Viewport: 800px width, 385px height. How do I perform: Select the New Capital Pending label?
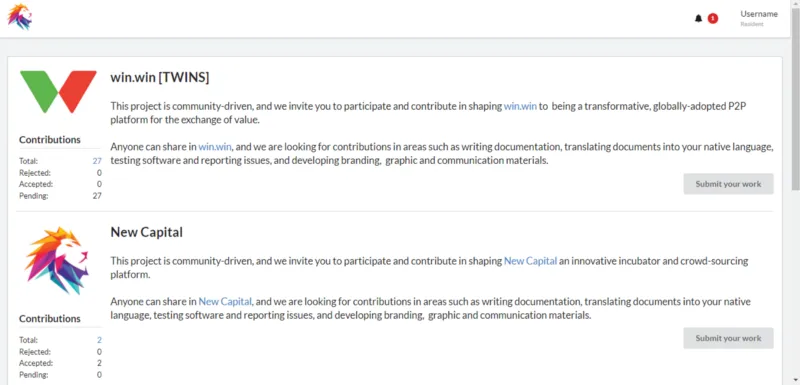[34, 375]
